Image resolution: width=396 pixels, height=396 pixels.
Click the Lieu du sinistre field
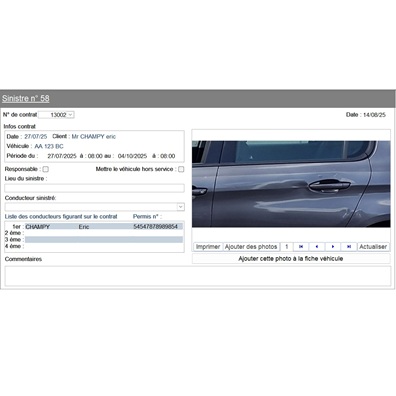94,188
